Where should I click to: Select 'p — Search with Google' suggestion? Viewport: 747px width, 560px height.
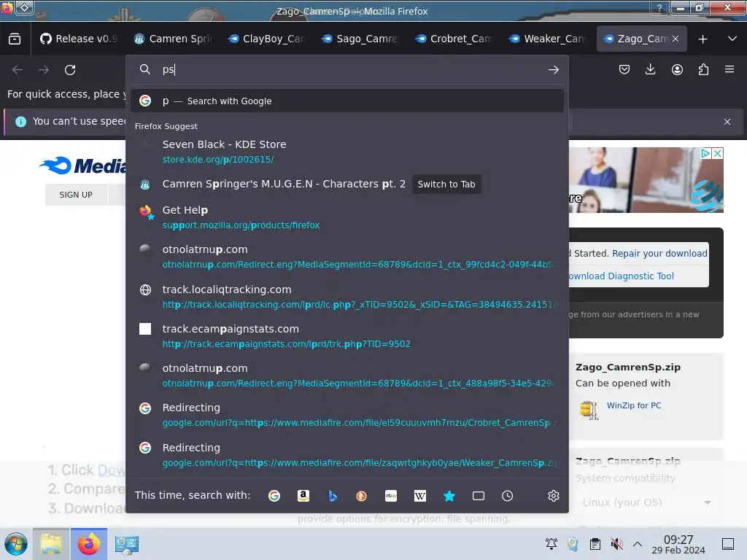[x=347, y=101]
